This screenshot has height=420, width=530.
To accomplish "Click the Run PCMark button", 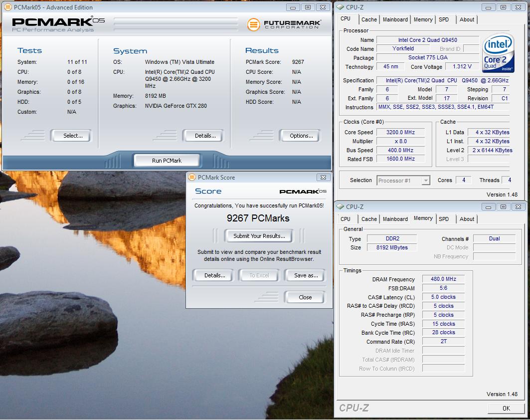I will coord(167,161).
